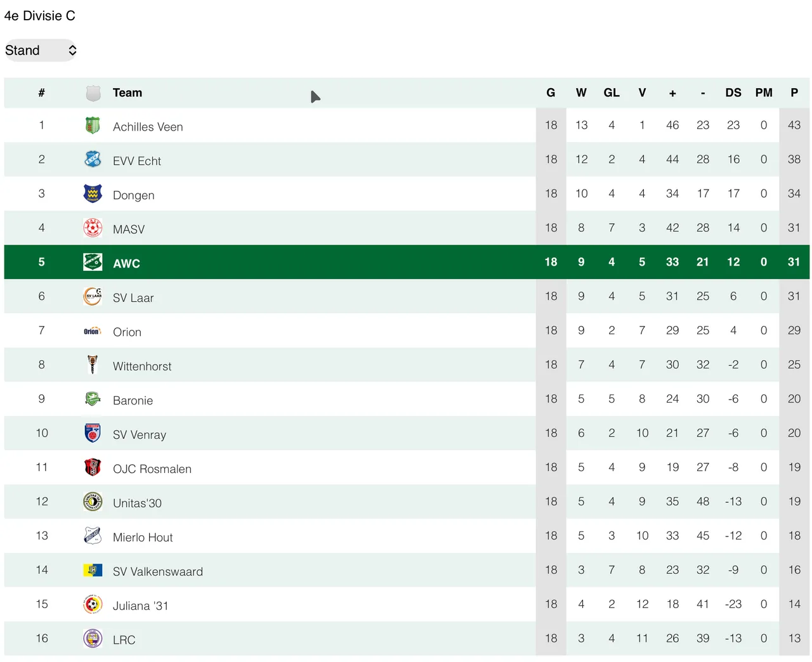Click the Dongen club crest icon
Screen dimensions: 812x662
click(93, 194)
